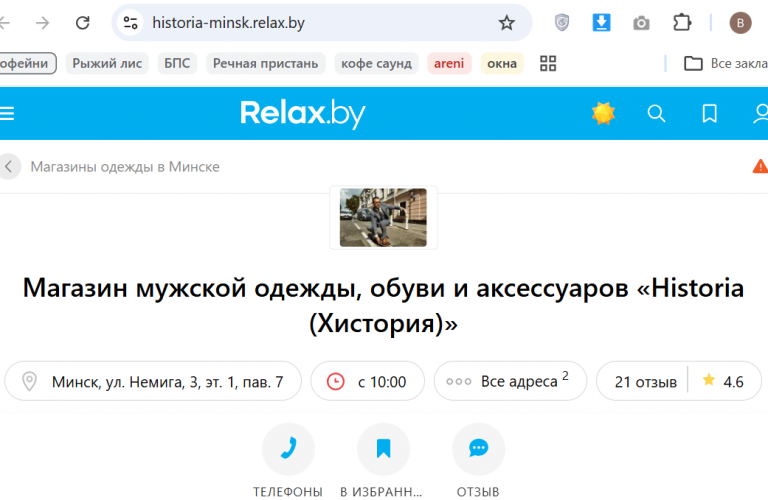The image size is (768, 500).
Task: Open the 21 отзыв reviews link
Action: [x=646, y=382]
